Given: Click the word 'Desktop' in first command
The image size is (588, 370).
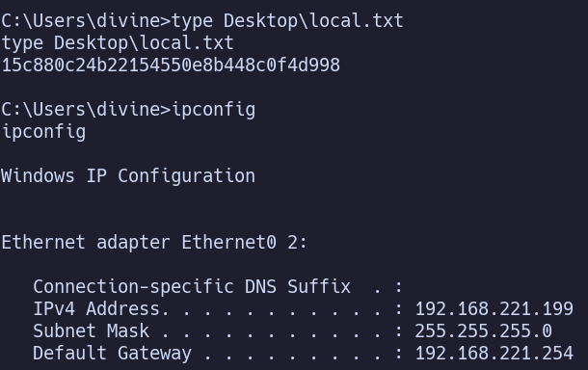Looking at the screenshot, I should click(x=261, y=21).
